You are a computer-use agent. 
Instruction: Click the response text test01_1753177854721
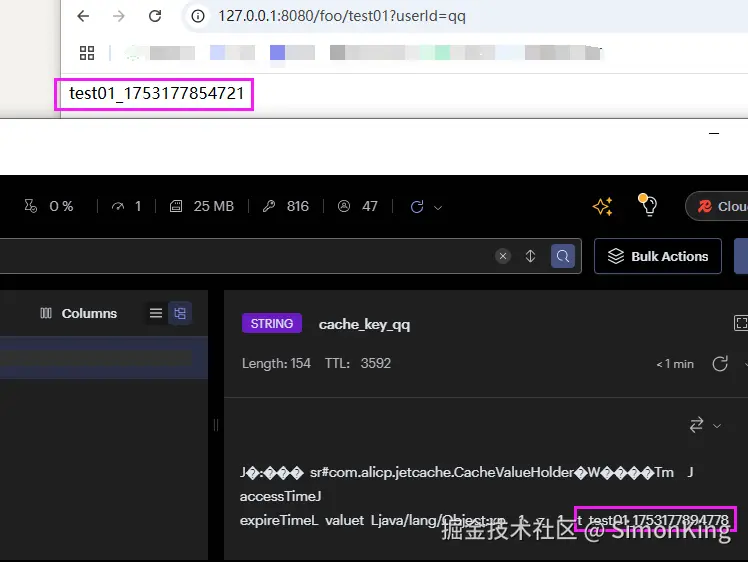point(156,94)
